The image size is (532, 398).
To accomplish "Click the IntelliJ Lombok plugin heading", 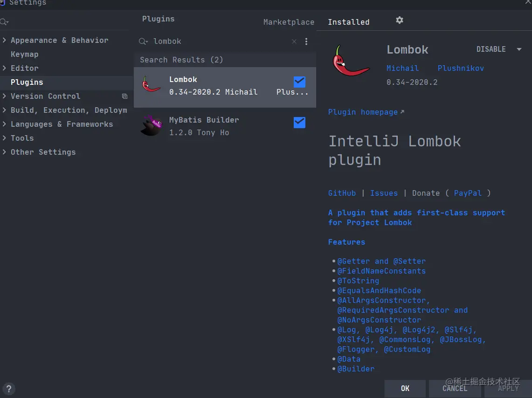I will 394,151.
